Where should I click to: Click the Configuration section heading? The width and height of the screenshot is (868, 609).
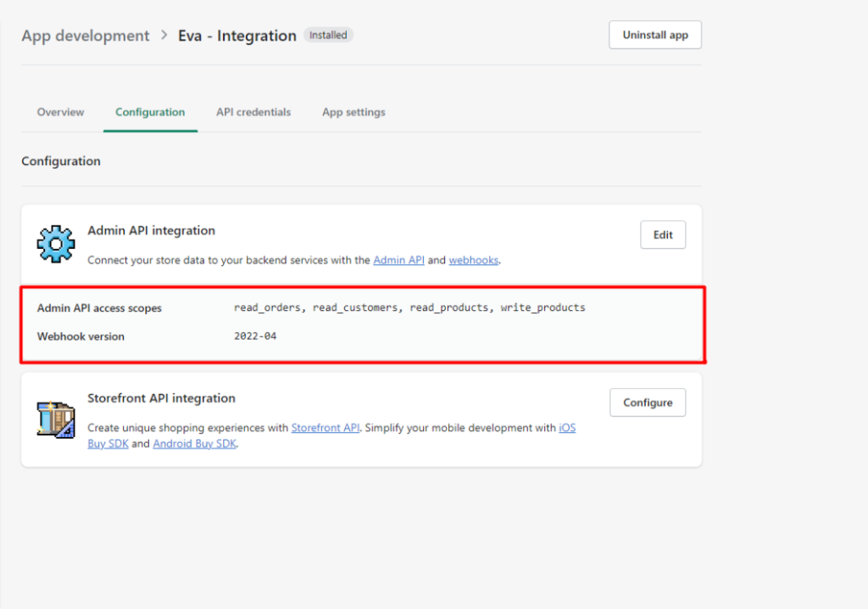tap(61, 161)
